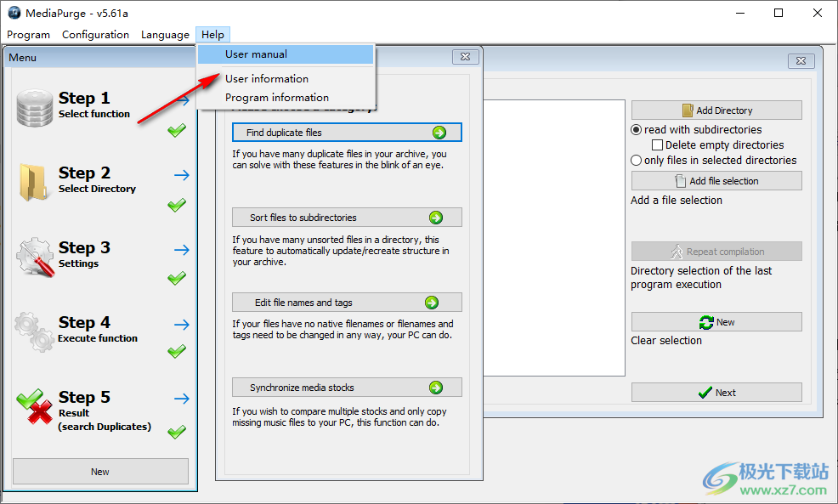Close the directory selection panel
This screenshot has width=838, height=504.
click(801, 61)
